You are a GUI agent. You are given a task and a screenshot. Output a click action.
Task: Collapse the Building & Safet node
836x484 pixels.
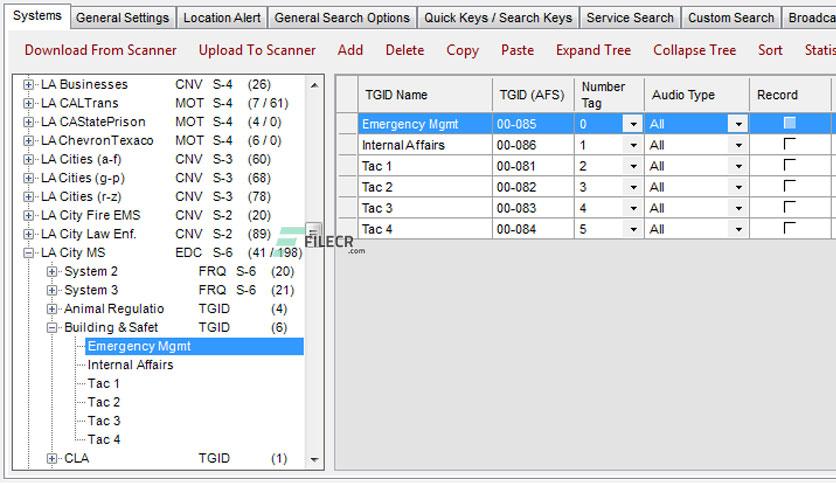pyautogui.click(x=52, y=328)
